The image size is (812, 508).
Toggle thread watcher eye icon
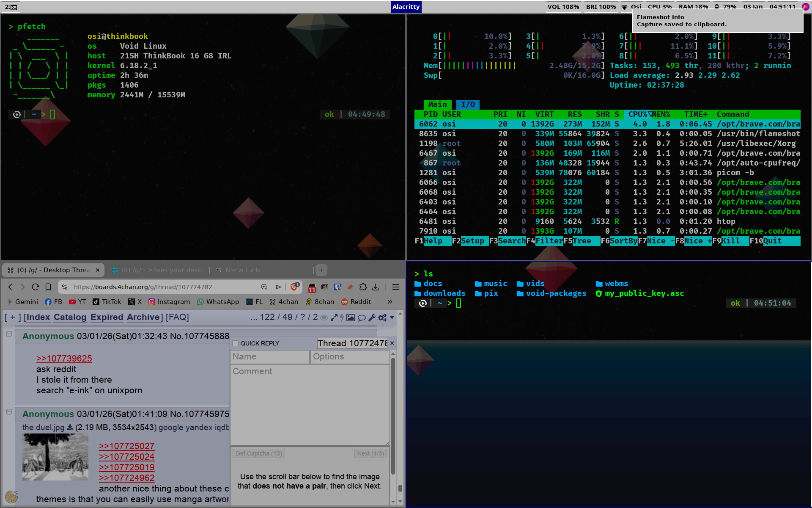point(324,317)
